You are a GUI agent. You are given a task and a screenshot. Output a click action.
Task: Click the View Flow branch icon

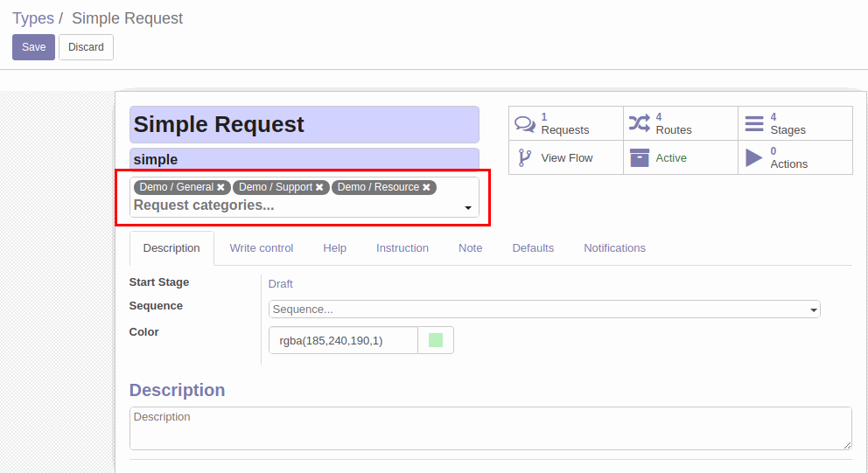click(x=525, y=157)
